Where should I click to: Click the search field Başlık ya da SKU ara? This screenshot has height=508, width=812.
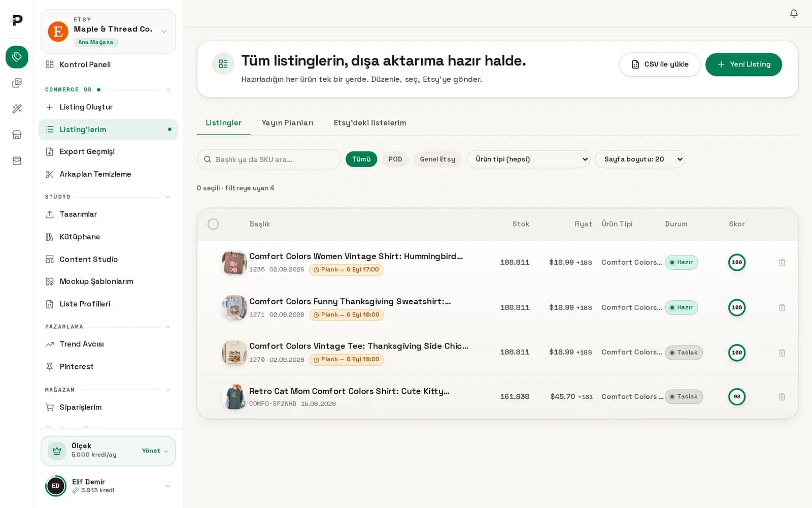tap(268, 159)
